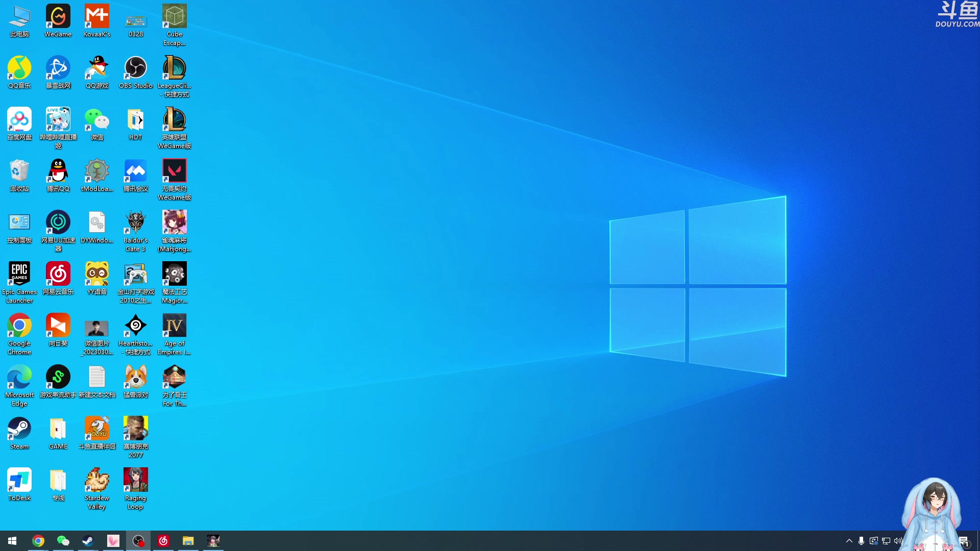This screenshot has height=551, width=980.
Task: Select 金山打字游戏 desktop icon
Action: click(136, 283)
